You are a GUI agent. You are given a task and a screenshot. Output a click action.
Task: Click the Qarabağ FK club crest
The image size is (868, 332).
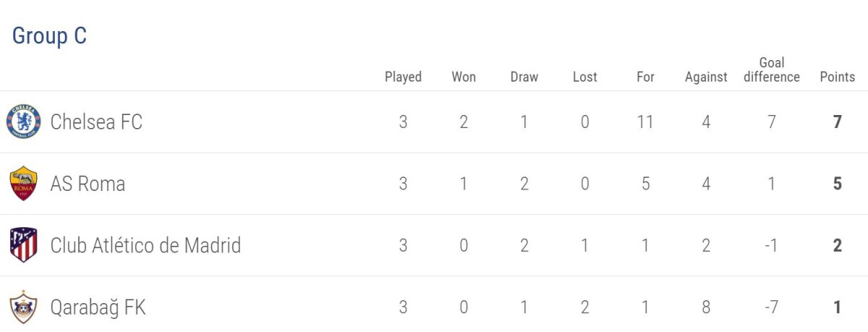tap(24, 307)
